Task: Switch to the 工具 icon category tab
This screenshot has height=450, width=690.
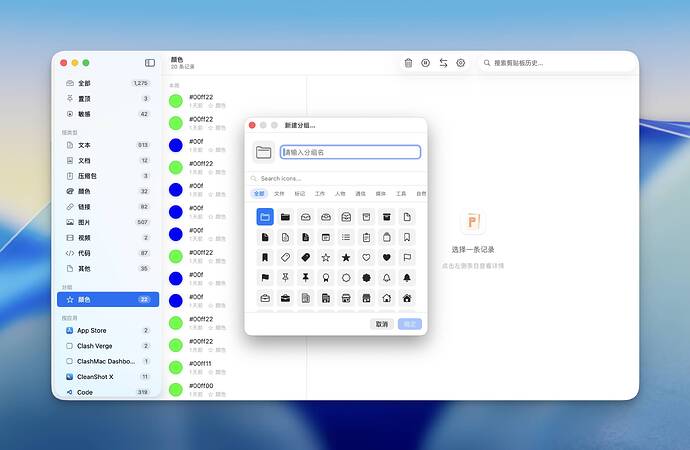Action: coord(401,194)
